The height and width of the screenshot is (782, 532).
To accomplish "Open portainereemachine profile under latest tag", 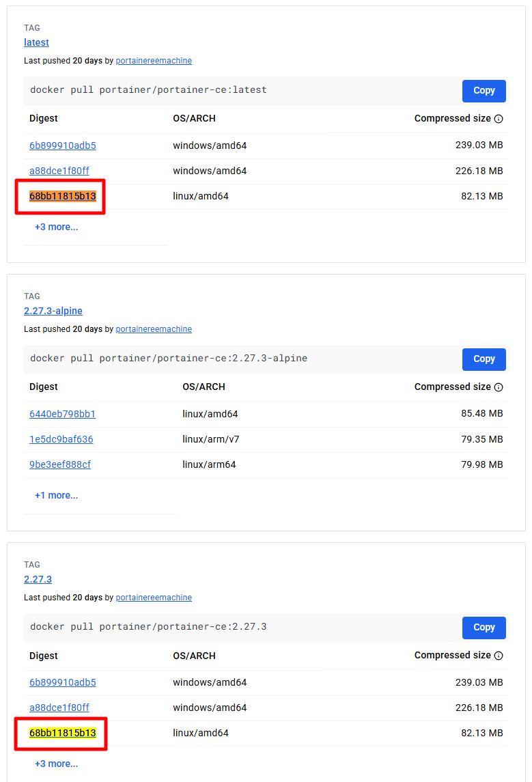I will click(154, 61).
